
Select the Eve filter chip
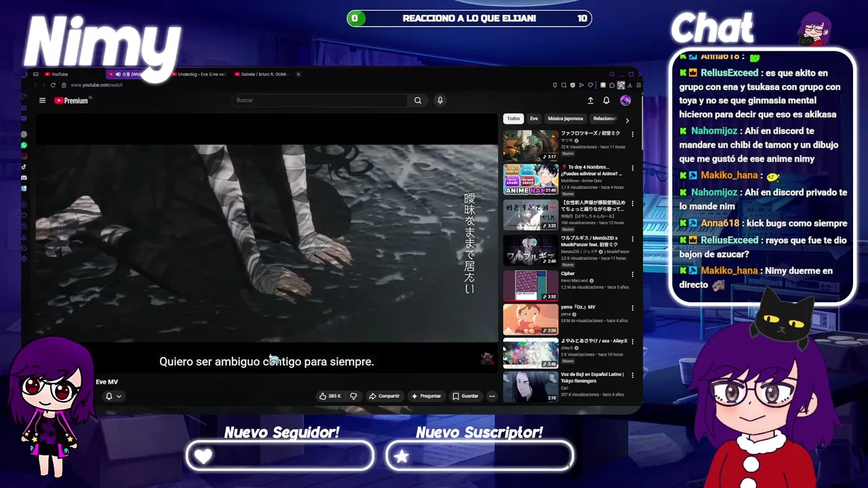click(x=534, y=119)
